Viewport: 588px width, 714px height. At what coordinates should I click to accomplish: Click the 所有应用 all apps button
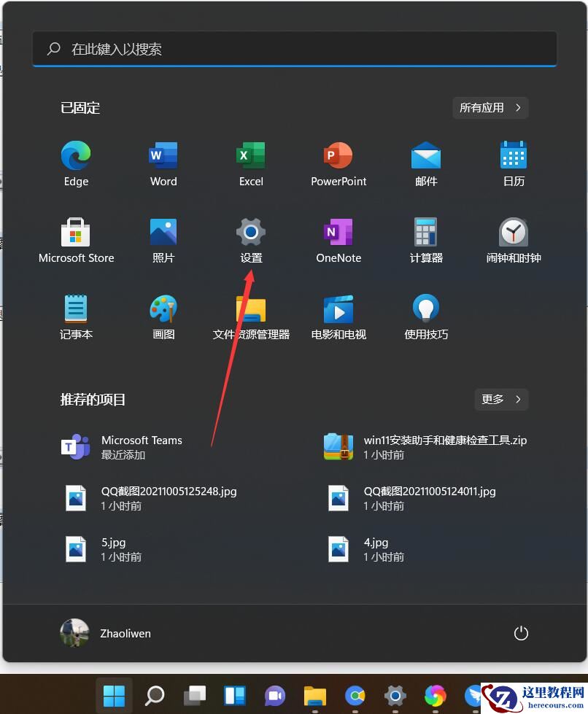pos(490,107)
